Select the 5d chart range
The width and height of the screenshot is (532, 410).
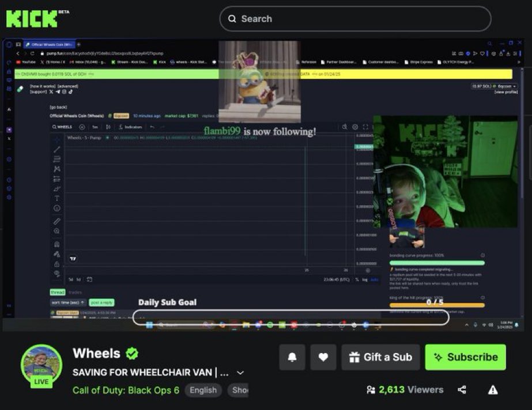click(x=71, y=279)
